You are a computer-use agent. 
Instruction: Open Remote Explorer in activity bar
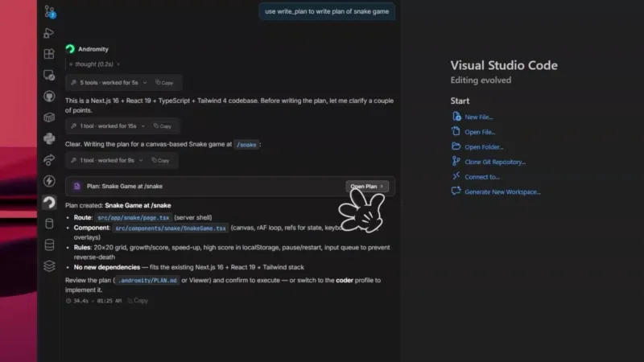[49, 75]
